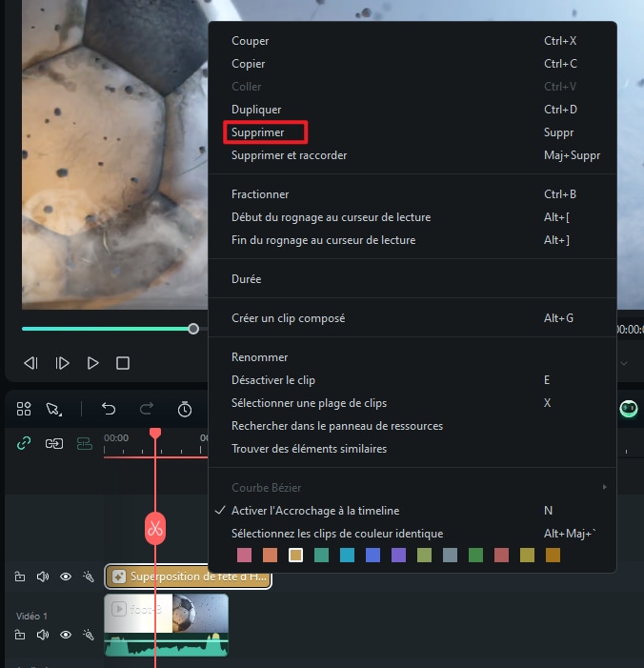This screenshot has height=668, width=644.
Task: Pick the selection arrow tool in timeline toolbar
Action: pyautogui.click(x=53, y=409)
